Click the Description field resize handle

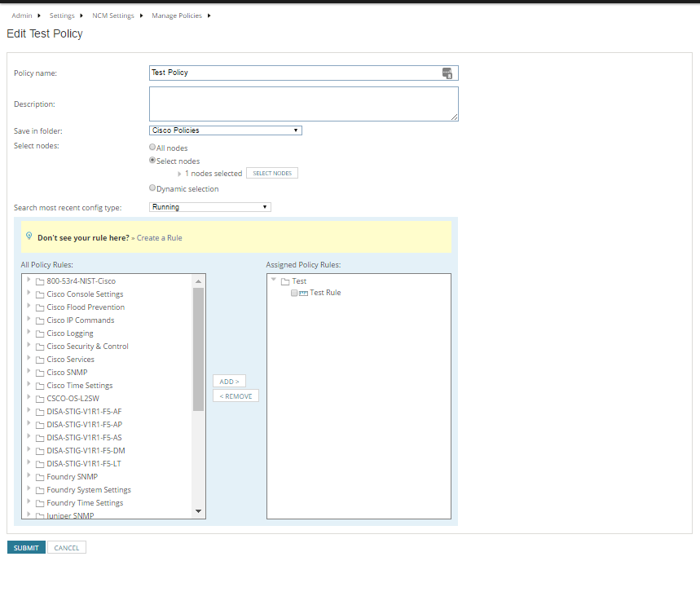pyautogui.click(x=454, y=117)
